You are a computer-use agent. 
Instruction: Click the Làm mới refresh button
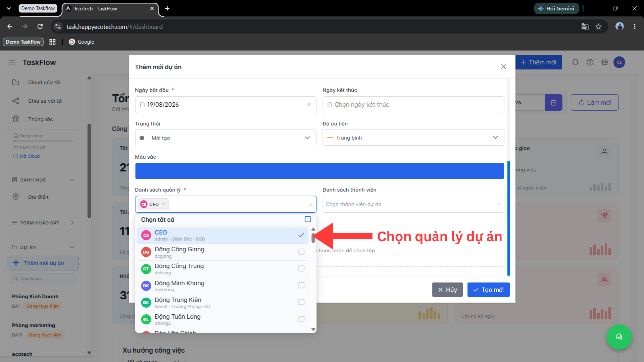click(594, 103)
